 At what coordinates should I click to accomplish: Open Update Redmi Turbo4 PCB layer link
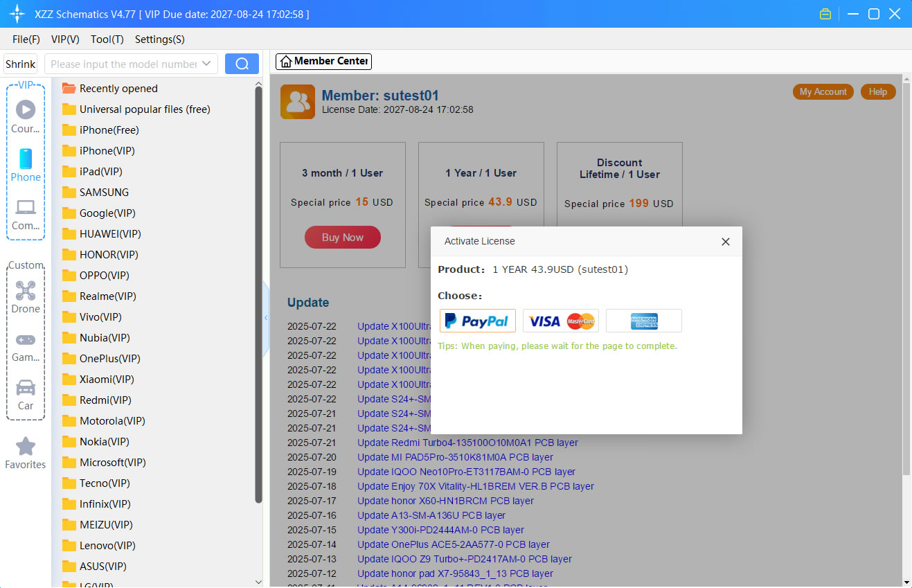(x=467, y=443)
